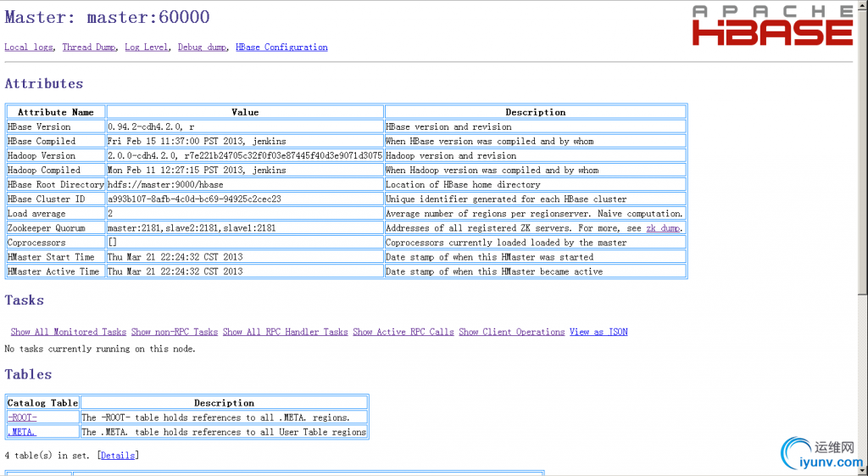Click the Attributes section heading

[44, 84]
